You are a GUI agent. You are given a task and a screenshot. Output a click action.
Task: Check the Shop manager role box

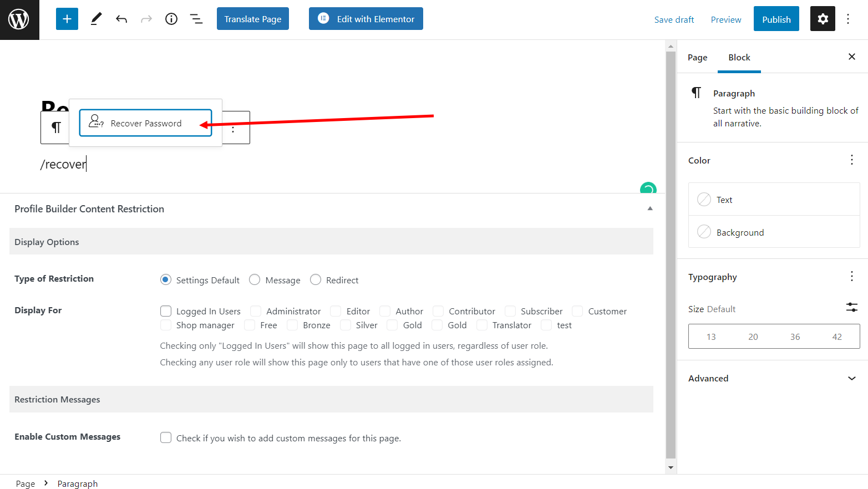(x=166, y=324)
